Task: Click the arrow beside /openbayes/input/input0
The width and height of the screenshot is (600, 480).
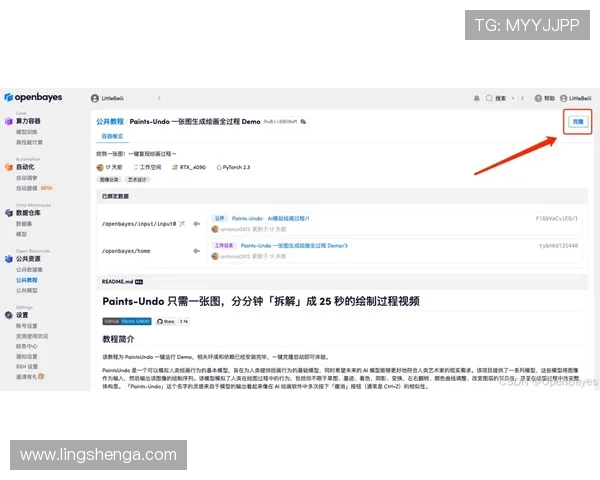Action: tap(196, 224)
